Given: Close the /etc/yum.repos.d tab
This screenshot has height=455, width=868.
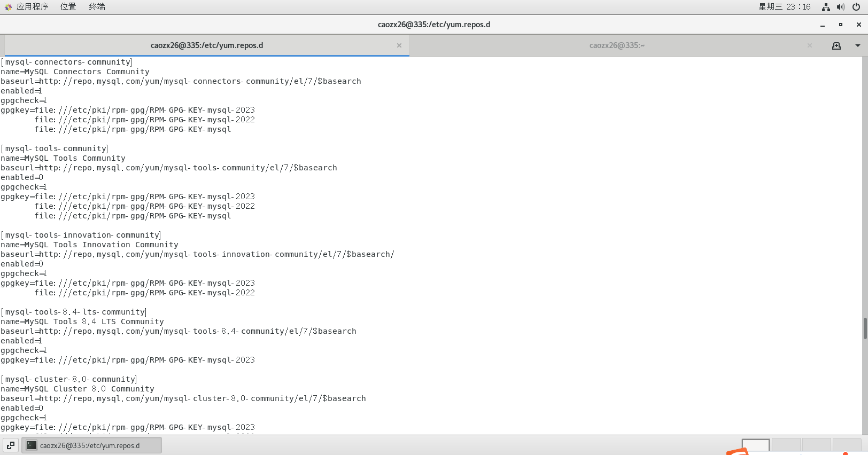Looking at the screenshot, I should click(x=399, y=45).
